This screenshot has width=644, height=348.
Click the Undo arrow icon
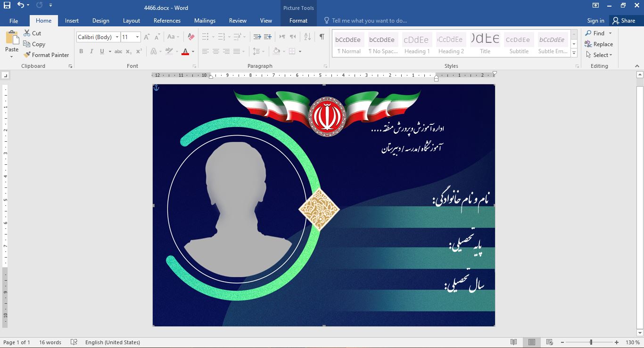tap(21, 6)
